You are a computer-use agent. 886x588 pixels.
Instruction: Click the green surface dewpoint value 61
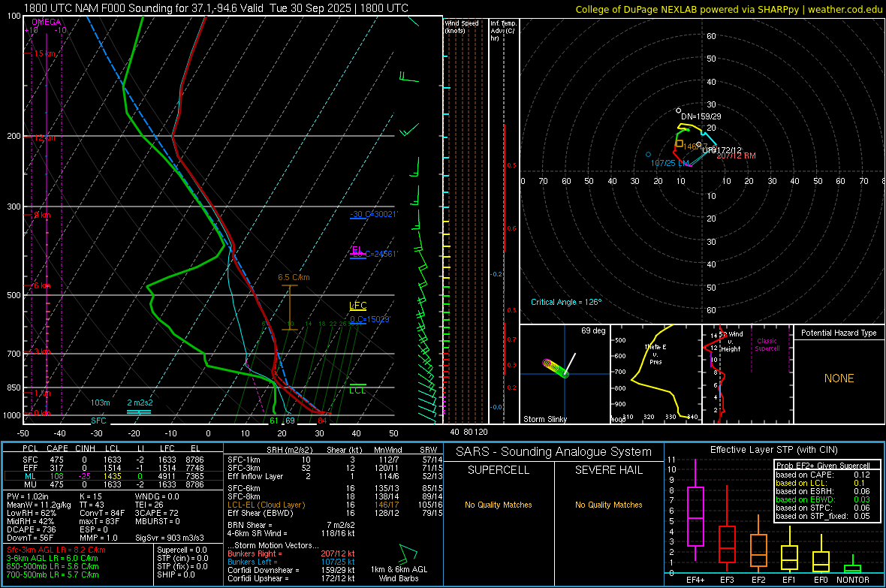(x=273, y=421)
